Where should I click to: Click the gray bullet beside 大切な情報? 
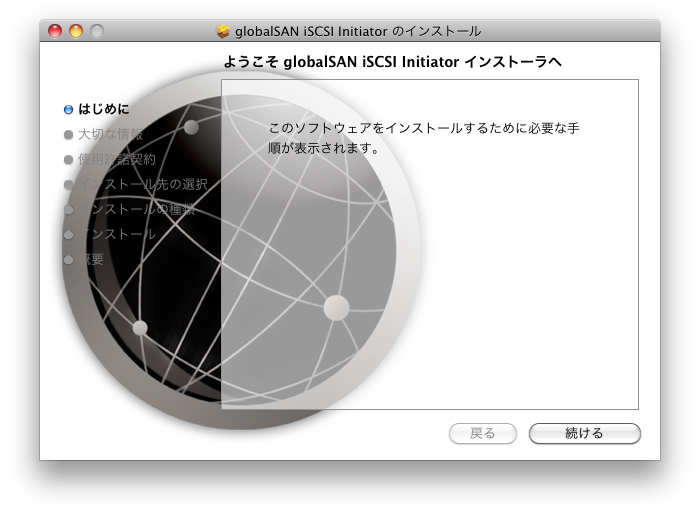68,134
